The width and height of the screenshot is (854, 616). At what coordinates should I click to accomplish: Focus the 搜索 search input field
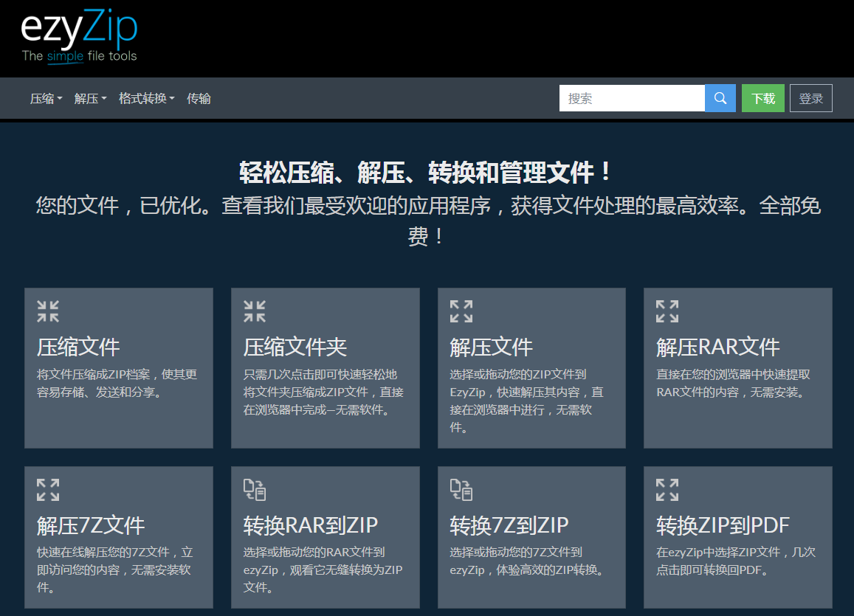point(632,99)
